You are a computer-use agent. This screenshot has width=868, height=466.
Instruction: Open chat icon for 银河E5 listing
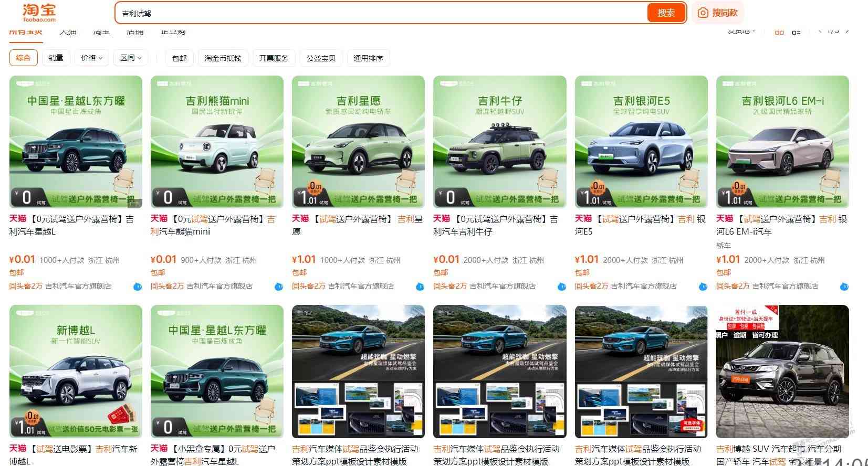coord(703,287)
